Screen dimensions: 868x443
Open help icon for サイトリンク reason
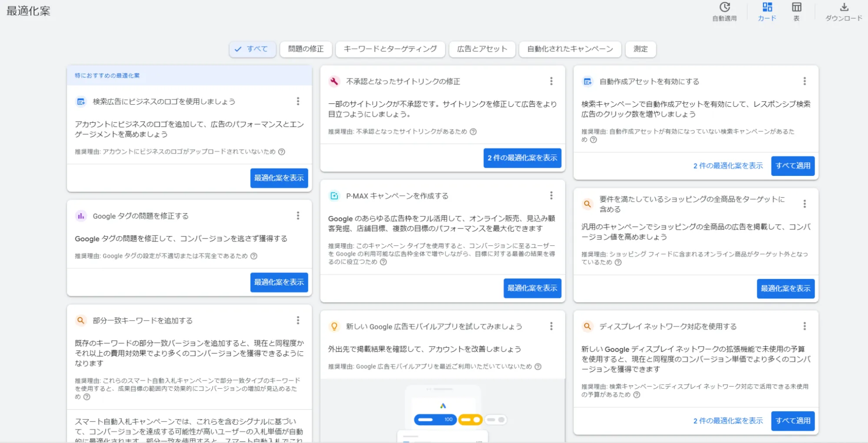pyautogui.click(x=473, y=132)
